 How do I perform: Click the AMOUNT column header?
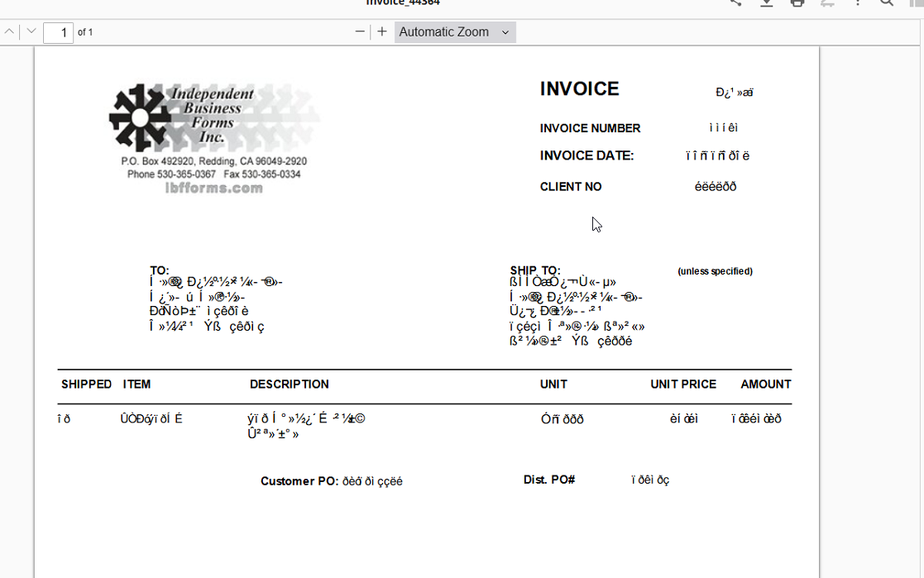[x=765, y=385]
